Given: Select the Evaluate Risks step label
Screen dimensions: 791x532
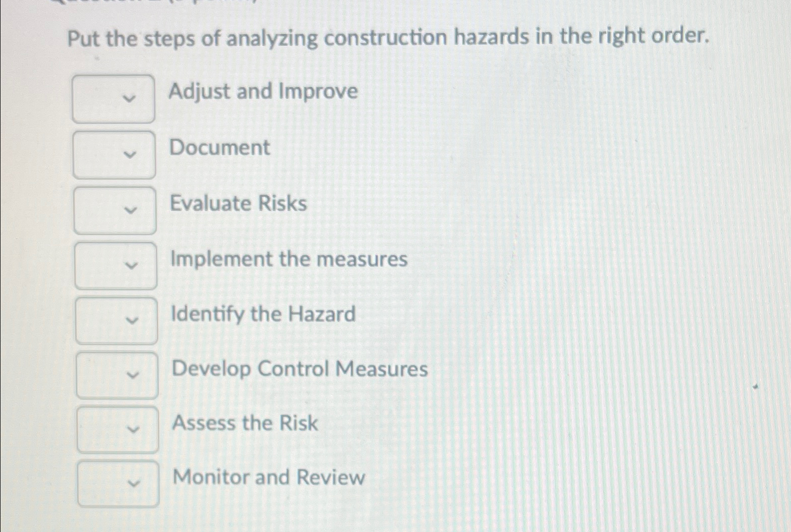Looking at the screenshot, I should pyautogui.click(x=238, y=204).
